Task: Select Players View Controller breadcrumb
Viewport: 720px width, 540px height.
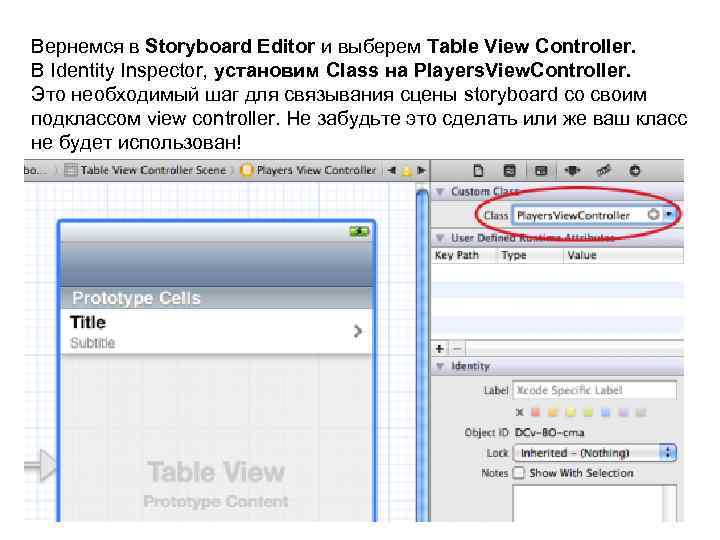Action: coord(309,170)
